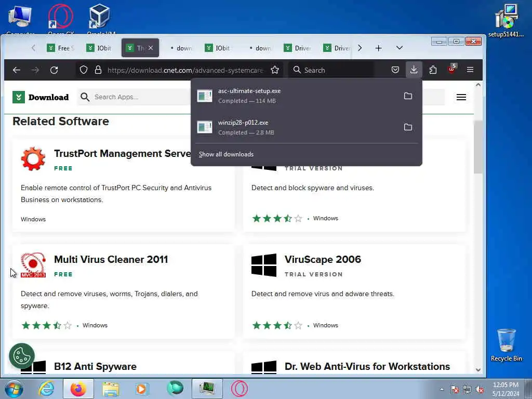This screenshot has height=399, width=532.
Task: Select the Computer desktop icon
Action: (x=20, y=20)
